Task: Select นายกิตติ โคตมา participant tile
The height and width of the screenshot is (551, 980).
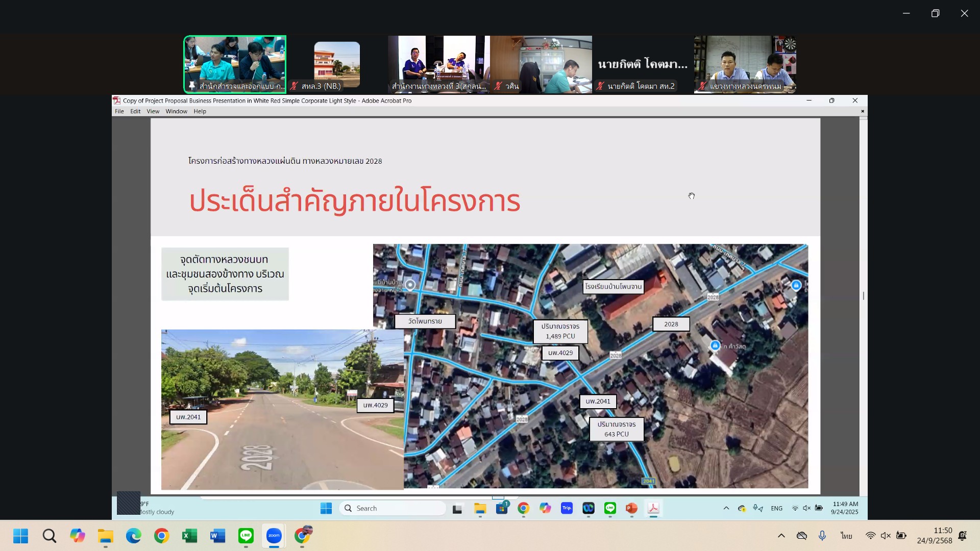Action: 643,64
